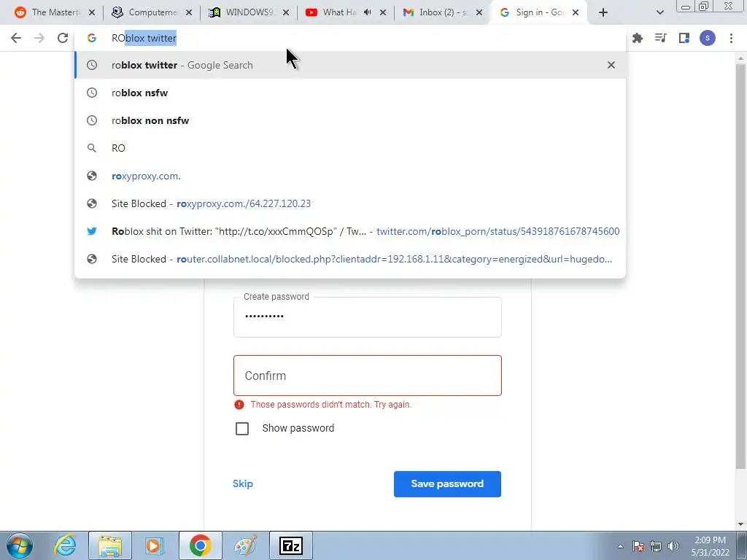This screenshot has height=560, width=747.
Task: Open the network tray icon
Action: (656, 546)
